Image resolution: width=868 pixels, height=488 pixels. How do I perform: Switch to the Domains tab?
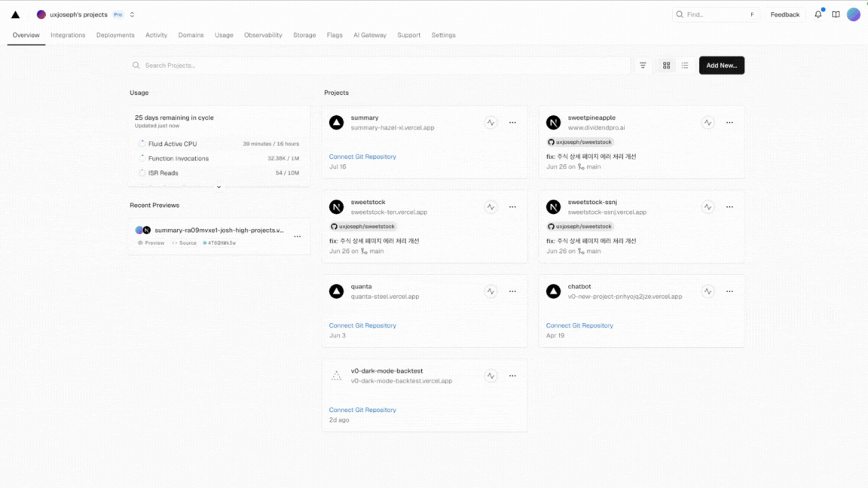pos(191,35)
